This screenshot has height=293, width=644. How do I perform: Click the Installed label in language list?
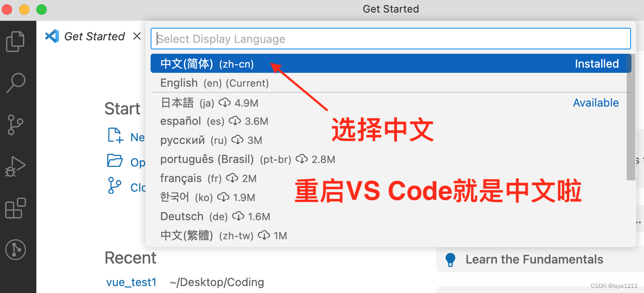click(x=597, y=64)
